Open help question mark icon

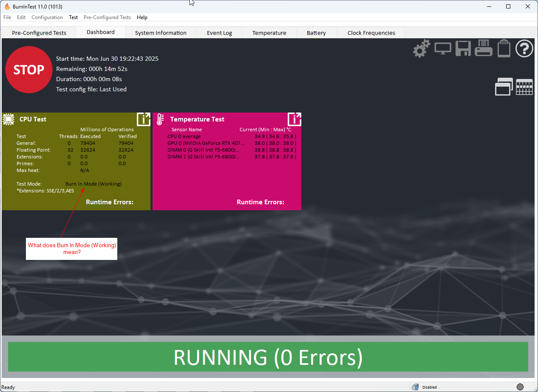click(524, 48)
